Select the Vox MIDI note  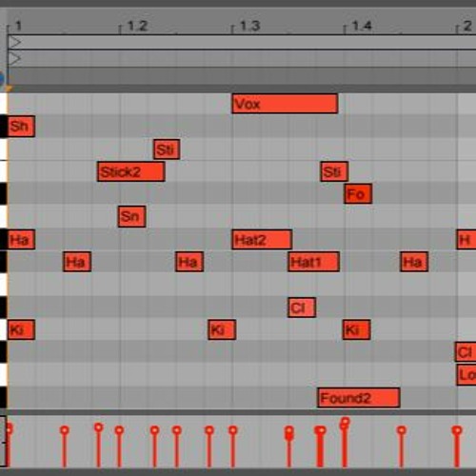[x=285, y=104]
